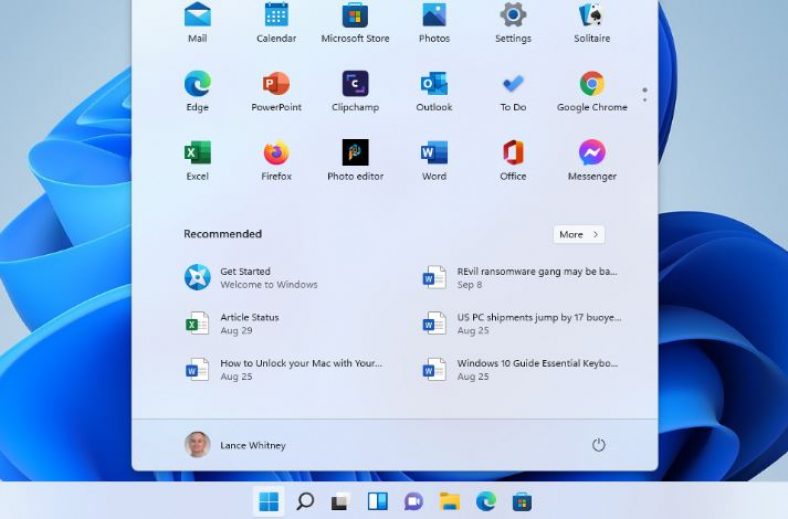Launch Firefox
This screenshot has height=519, width=788.
click(x=276, y=160)
